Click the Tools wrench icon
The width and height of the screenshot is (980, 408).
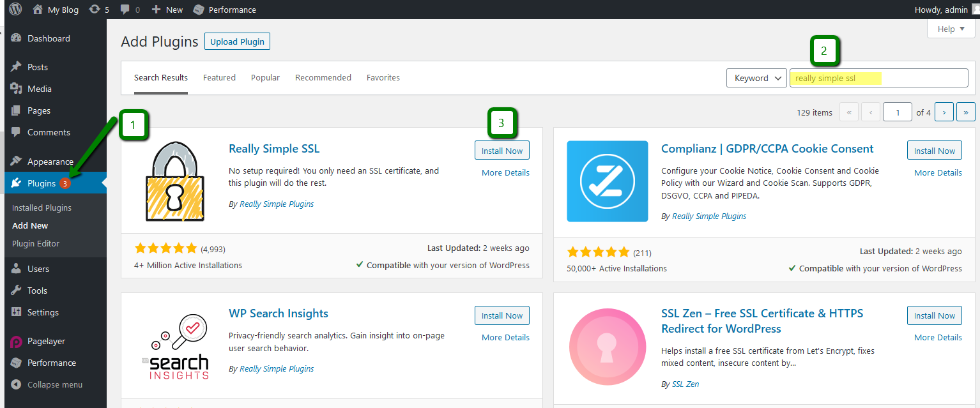click(x=16, y=291)
